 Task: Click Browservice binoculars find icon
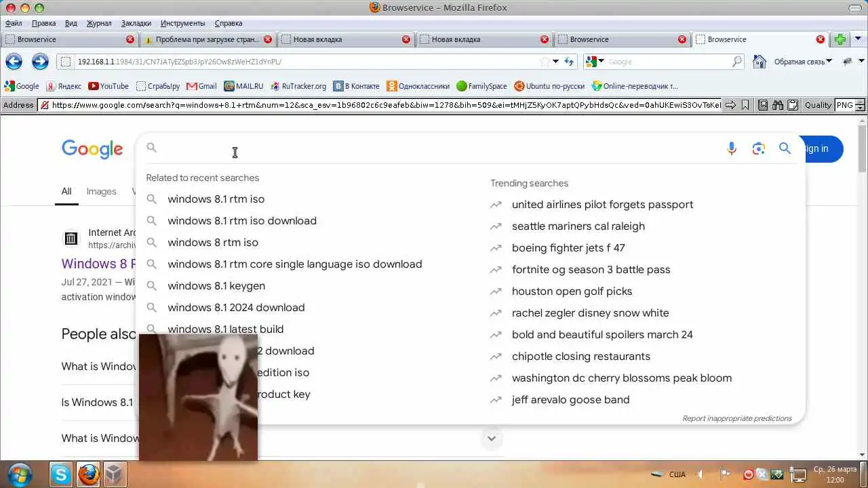point(777,105)
